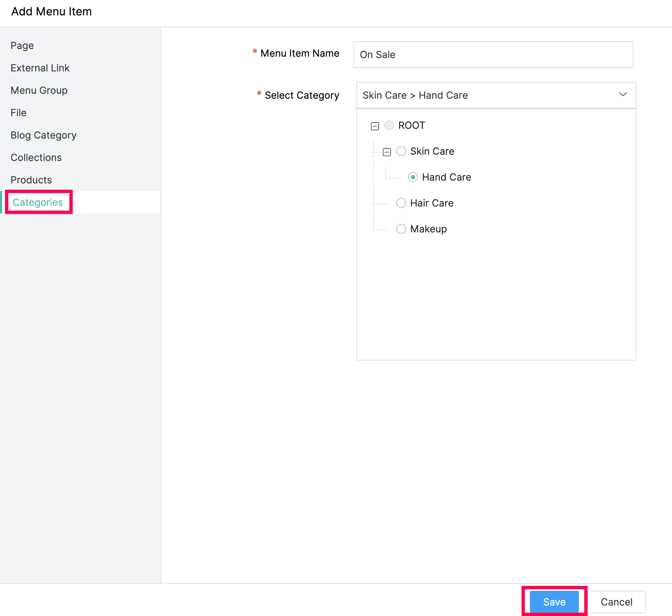This screenshot has width=672, height=616.
Task: Select the Skin Care radio button
Action: 401,151
